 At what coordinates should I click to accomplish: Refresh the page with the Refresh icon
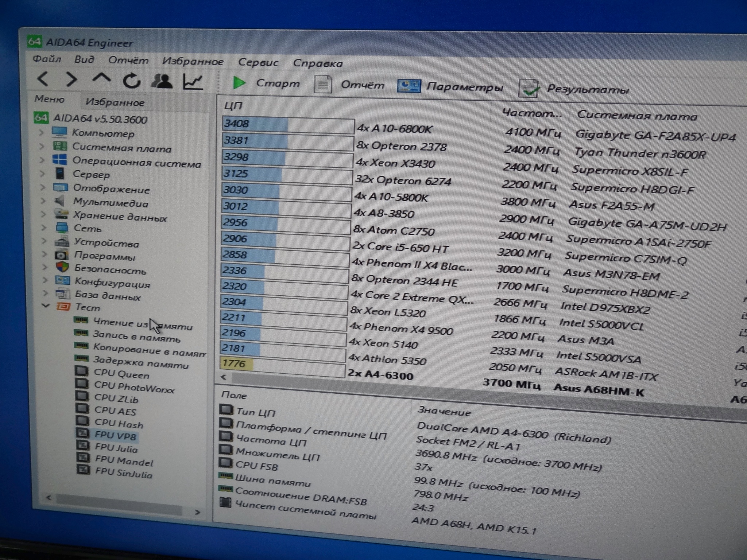tap(131, 80)
